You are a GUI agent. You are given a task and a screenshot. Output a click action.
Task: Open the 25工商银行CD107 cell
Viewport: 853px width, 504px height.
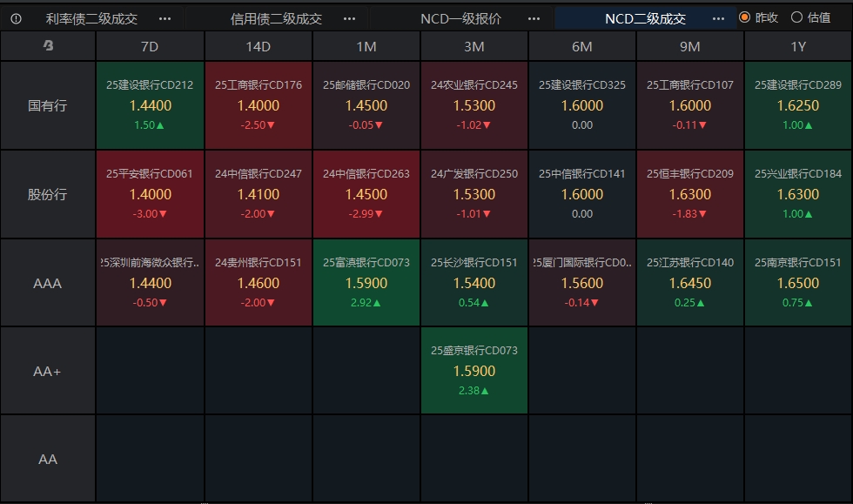[x=689, y=105]
